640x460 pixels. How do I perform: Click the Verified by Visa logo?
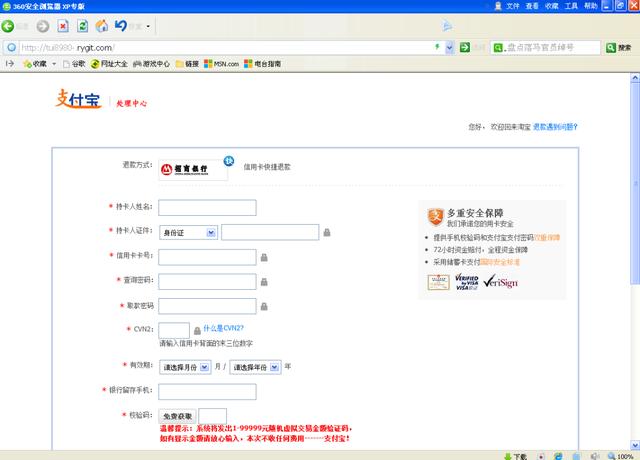[467, 282]
